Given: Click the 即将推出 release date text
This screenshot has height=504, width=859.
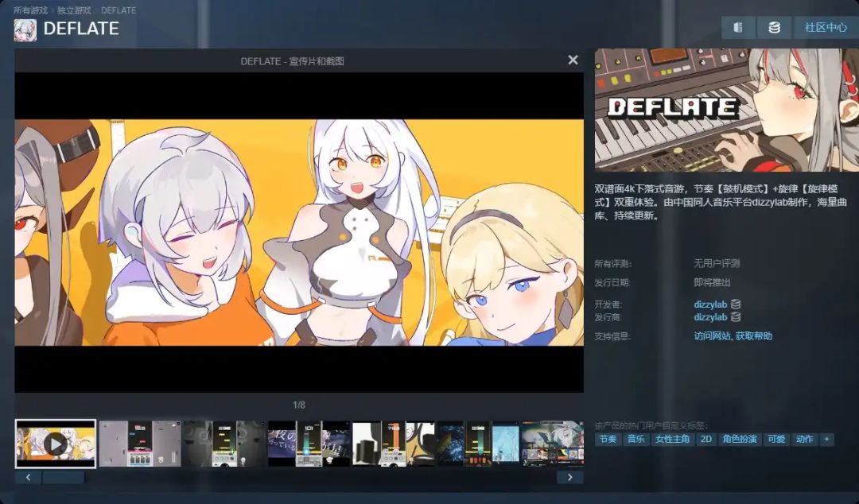Looking at the screenshot, I should [x=712, y=283].
